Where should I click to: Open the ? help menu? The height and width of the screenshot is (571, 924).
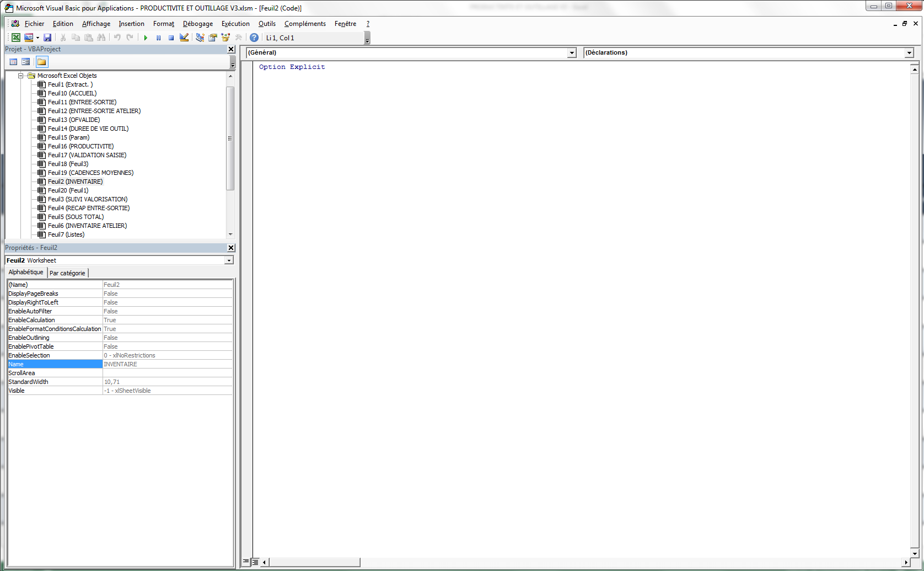(368, 24)
